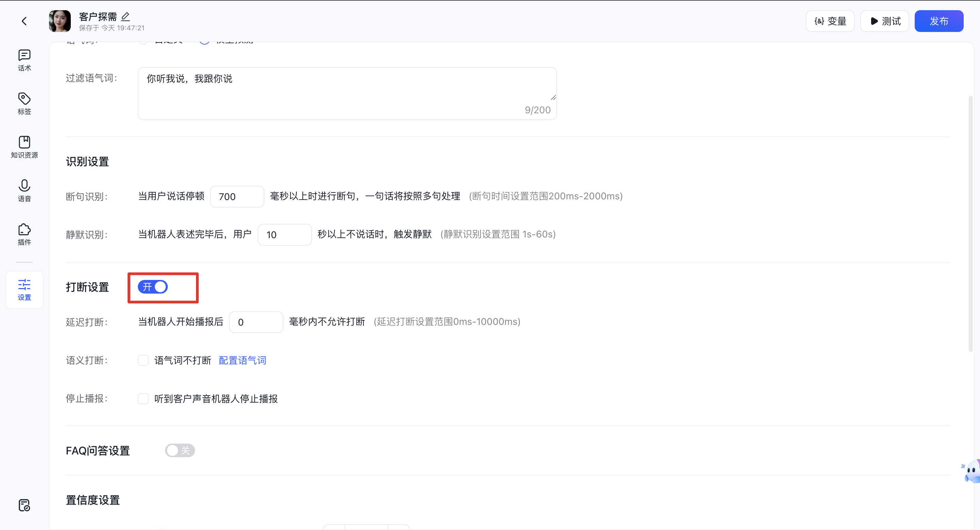Viewport: 980px width, 530px height.
Task: Open the 知识资源 sidebar section
Action: click(24, 147)
